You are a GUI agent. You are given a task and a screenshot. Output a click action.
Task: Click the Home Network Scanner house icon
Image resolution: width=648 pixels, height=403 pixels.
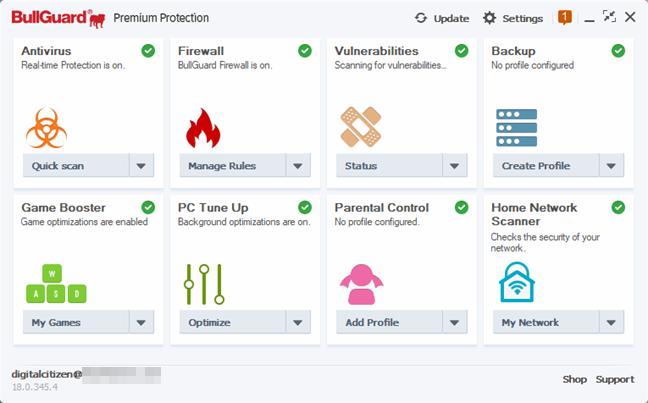tap(517, 282)
